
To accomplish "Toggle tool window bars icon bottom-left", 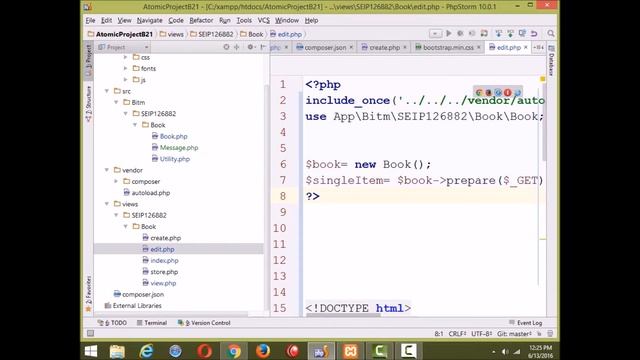I will (x=90, y=333).
